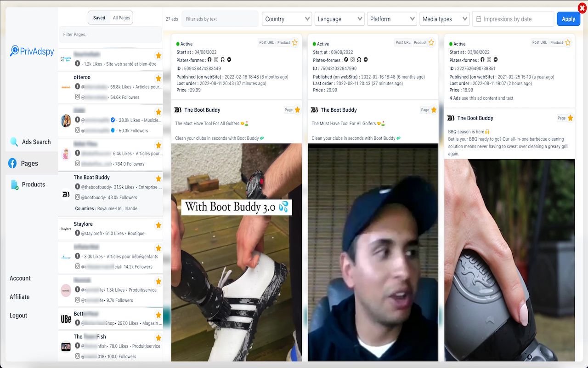This screenshot has height=368, width=588.
Task: Open the Impressions by date picker
Action: (513, 19)
